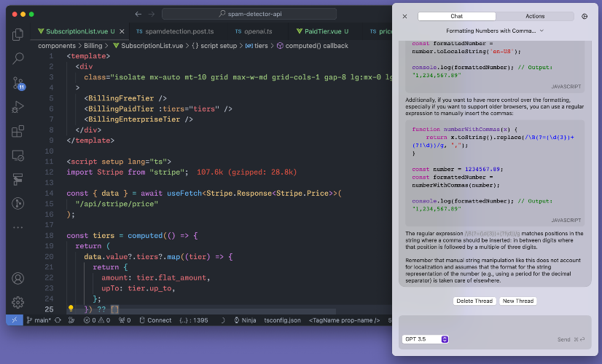Click the New Thread button
Viewport: 602px width, 364px height.
(x=518, y=301)
